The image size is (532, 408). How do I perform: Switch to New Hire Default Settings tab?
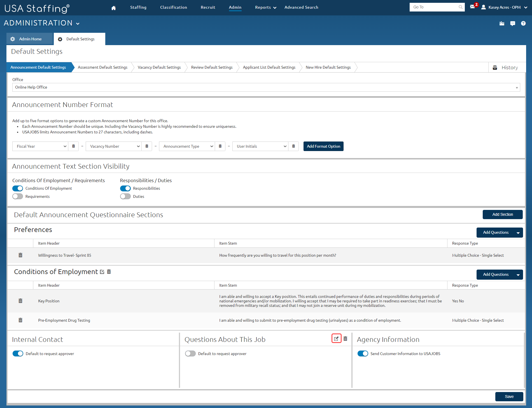tap(328, 67)
